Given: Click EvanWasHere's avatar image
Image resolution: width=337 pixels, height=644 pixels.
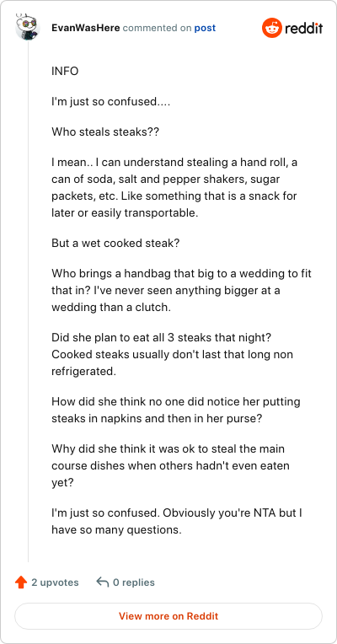Looking at the screenshot, I should (28, 28).
